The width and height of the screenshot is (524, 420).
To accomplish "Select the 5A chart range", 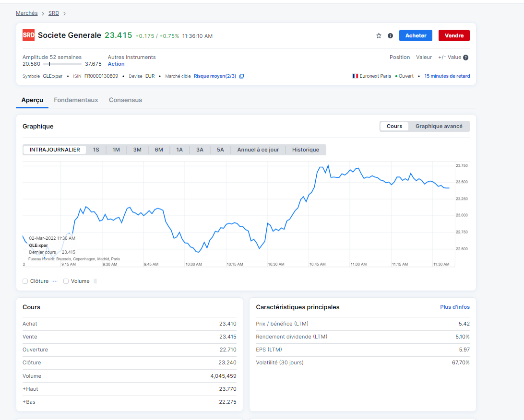I will pos(220,150).
